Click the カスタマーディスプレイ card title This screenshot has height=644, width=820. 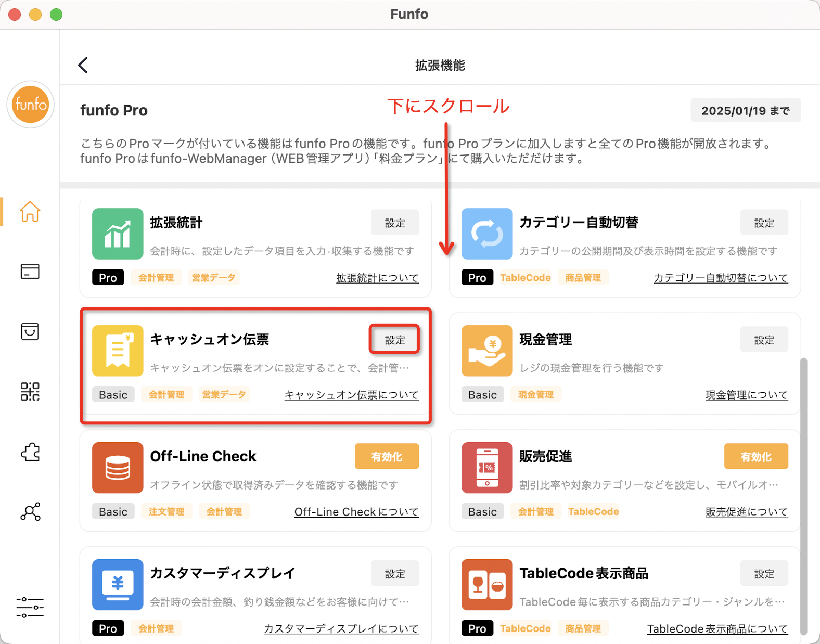223,573
